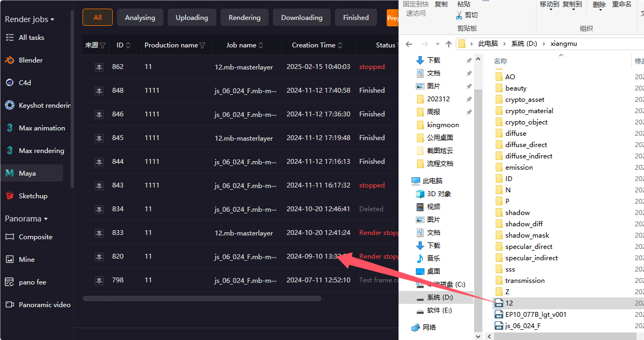Switch to the Downloading tab
644x340 pixels.
click(x=302, y=17)
